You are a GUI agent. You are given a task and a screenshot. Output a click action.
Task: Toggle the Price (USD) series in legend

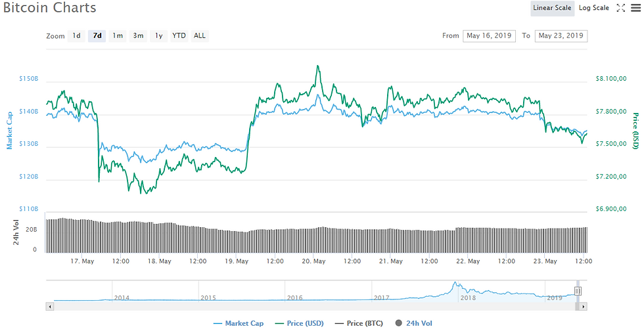pyautogui.click(x=299, y=323)
